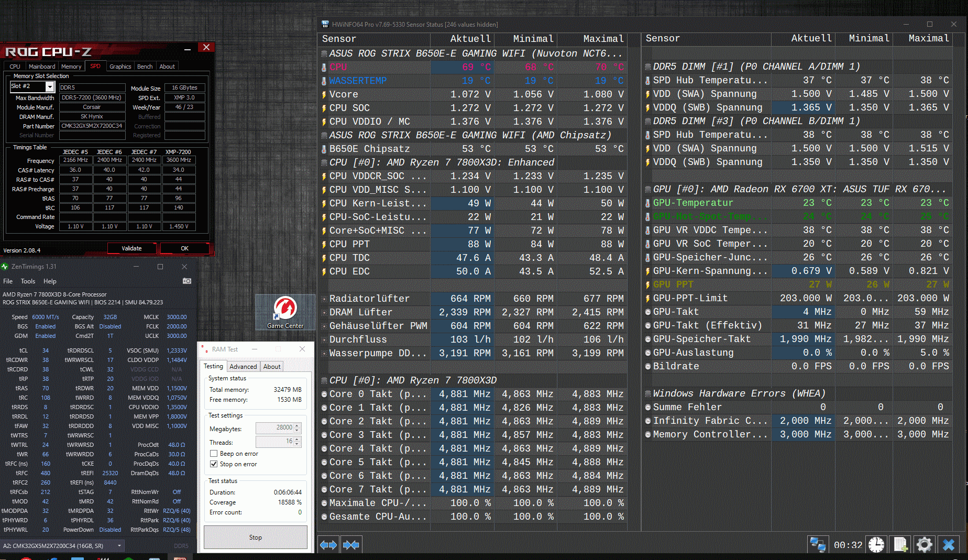Click the thermometer icon beside the CPU temperature row
The width and height of the screenshot is (968, 560).
pyautogui.click(x=324, y=67)
